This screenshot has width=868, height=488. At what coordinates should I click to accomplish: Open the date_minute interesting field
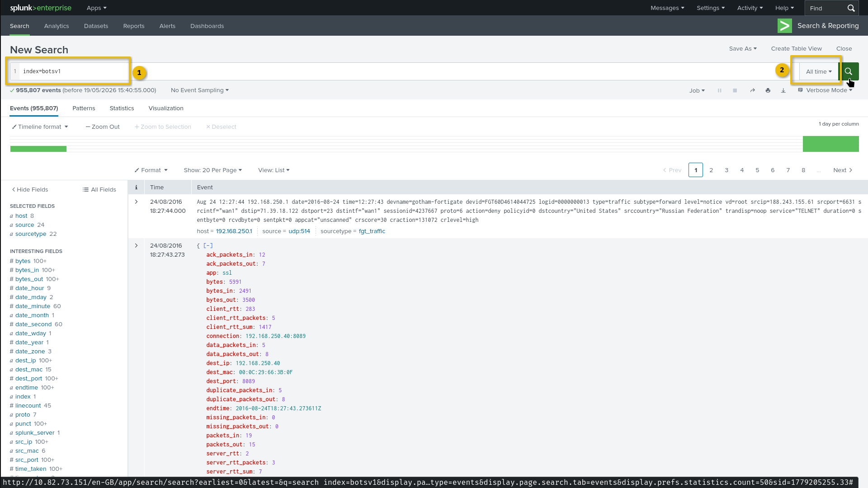click(x=33, y=306)
